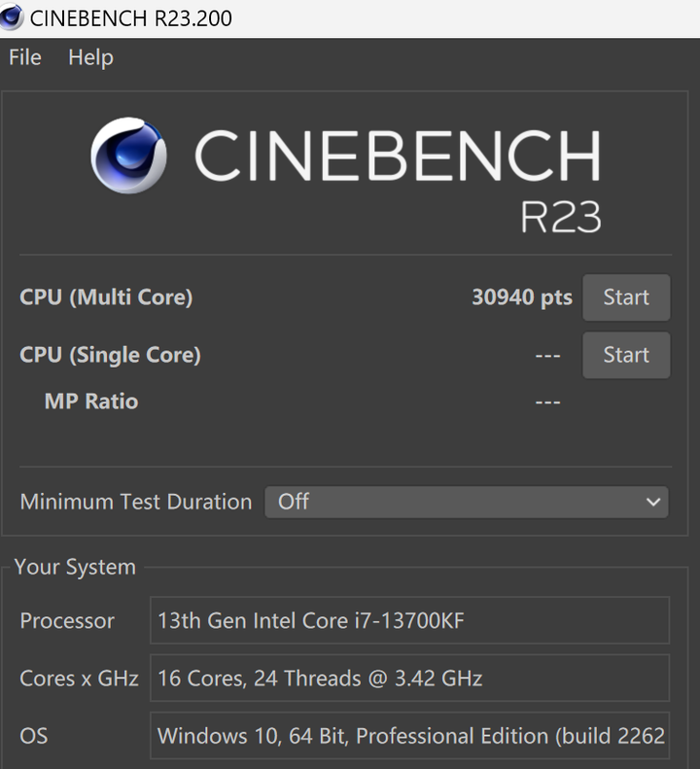Click the CPU (Multi Core) label

106,297
